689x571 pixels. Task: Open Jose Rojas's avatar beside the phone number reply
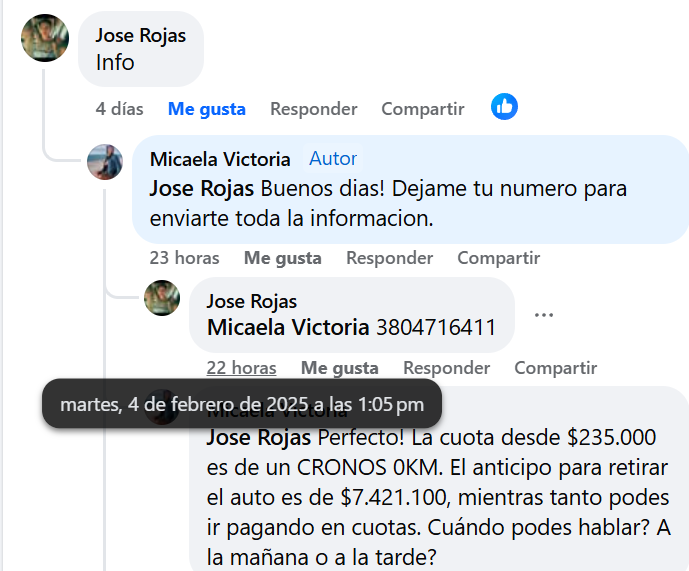(162, 298)
